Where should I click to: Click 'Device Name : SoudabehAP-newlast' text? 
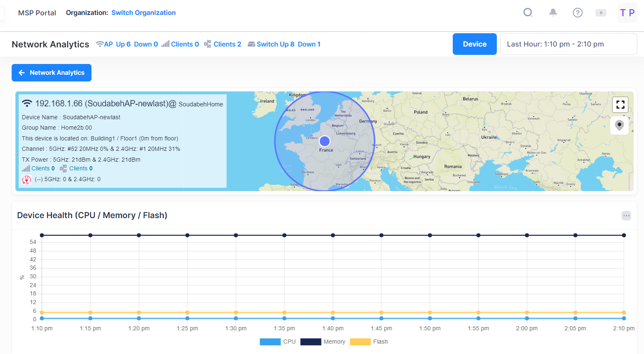point(71,117)
